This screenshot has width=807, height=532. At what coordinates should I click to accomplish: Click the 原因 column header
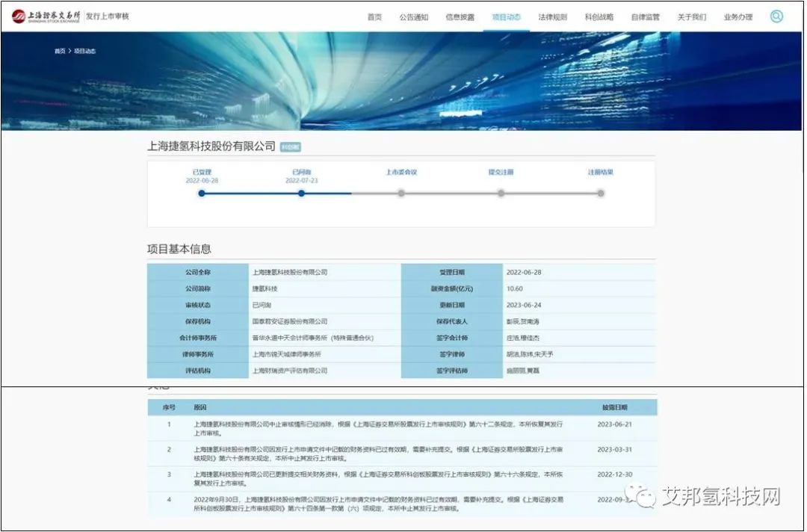(x=200, y=407)
